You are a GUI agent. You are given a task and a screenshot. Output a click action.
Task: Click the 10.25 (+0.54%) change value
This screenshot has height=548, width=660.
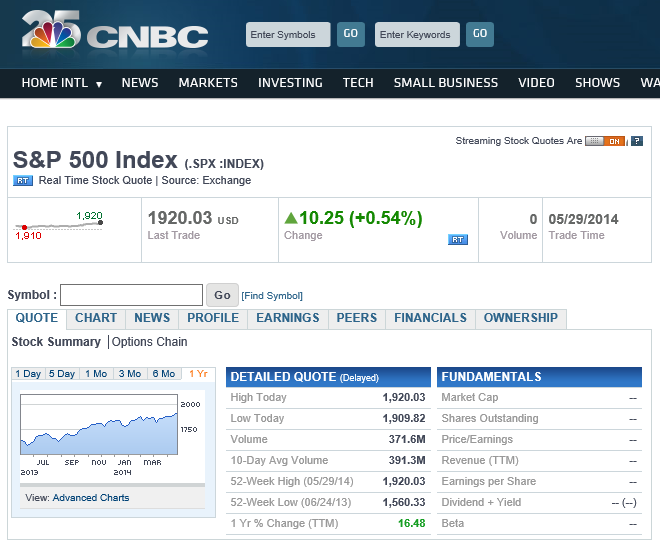point(360,218)
